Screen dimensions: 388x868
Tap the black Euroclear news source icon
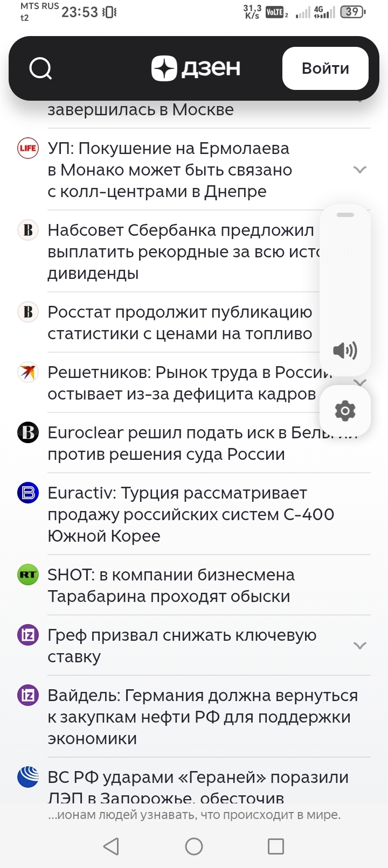tap(28, 432)
